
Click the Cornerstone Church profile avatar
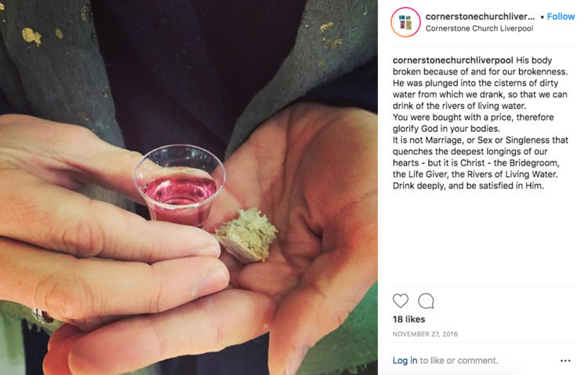click(x=405, y=22)
